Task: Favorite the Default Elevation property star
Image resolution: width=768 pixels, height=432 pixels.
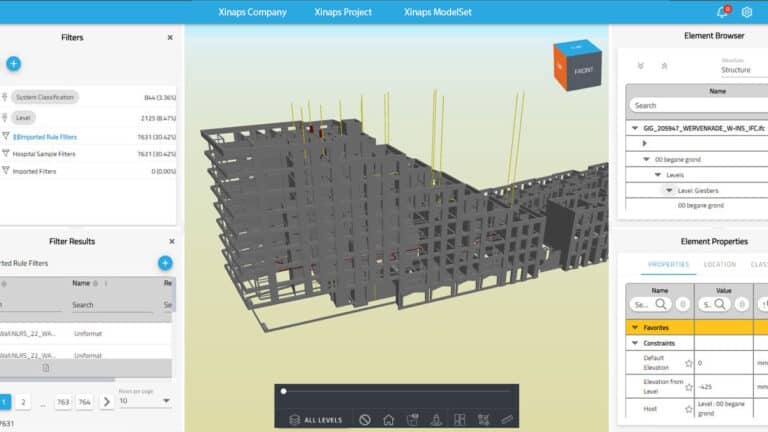Action: [x=688, y=363]
